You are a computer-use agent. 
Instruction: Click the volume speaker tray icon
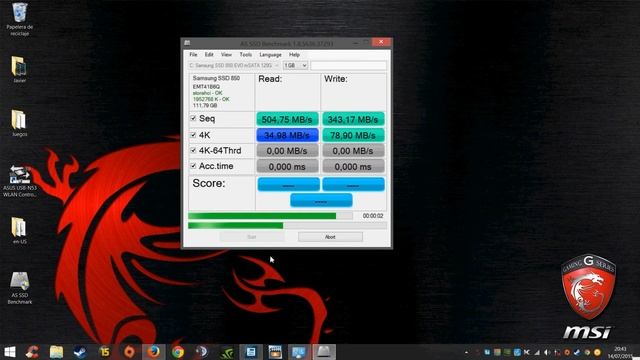[x=547, y=352]
